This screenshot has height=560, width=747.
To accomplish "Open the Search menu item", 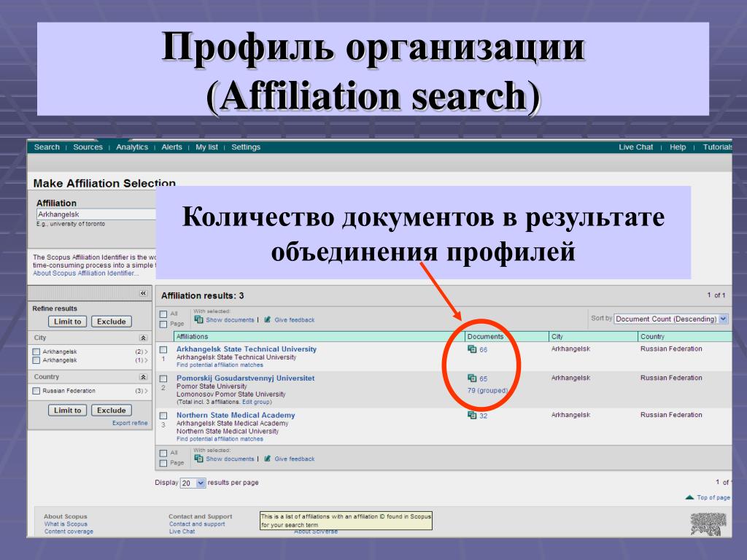I will (x=47, y=147).
